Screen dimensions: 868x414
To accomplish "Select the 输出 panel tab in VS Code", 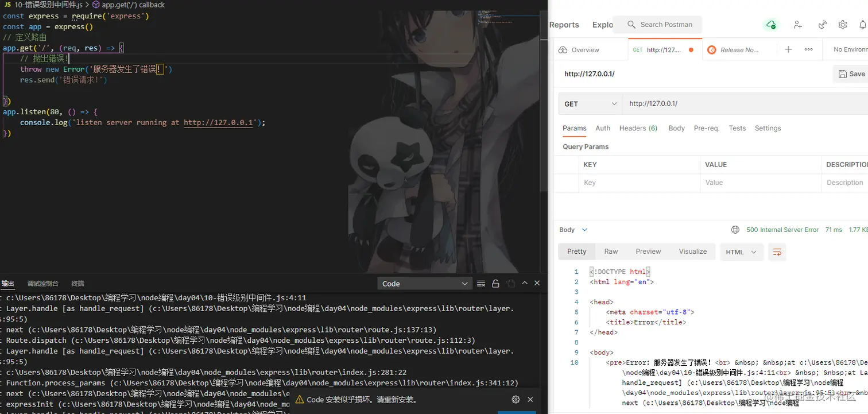I will (8, 284).
